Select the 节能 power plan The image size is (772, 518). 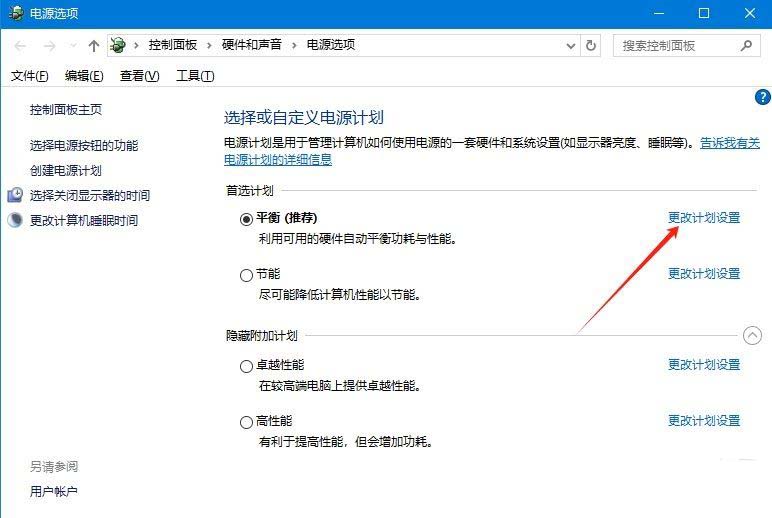tap(246, 275)
